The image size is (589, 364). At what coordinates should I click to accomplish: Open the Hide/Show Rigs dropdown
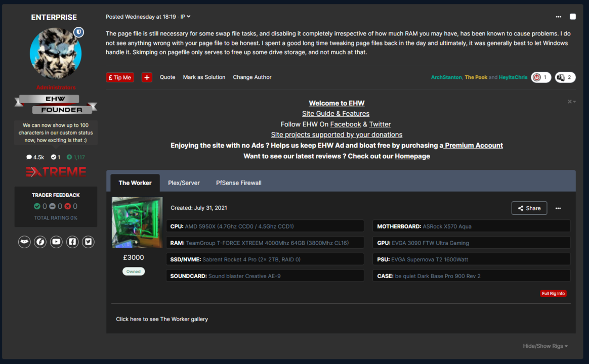click(545, 346)
